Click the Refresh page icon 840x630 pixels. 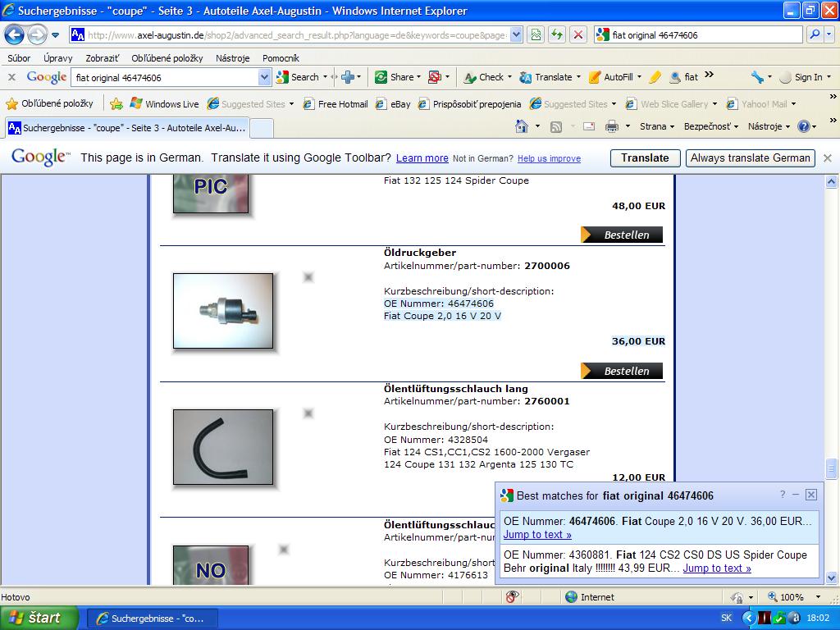tap(557, 34)
